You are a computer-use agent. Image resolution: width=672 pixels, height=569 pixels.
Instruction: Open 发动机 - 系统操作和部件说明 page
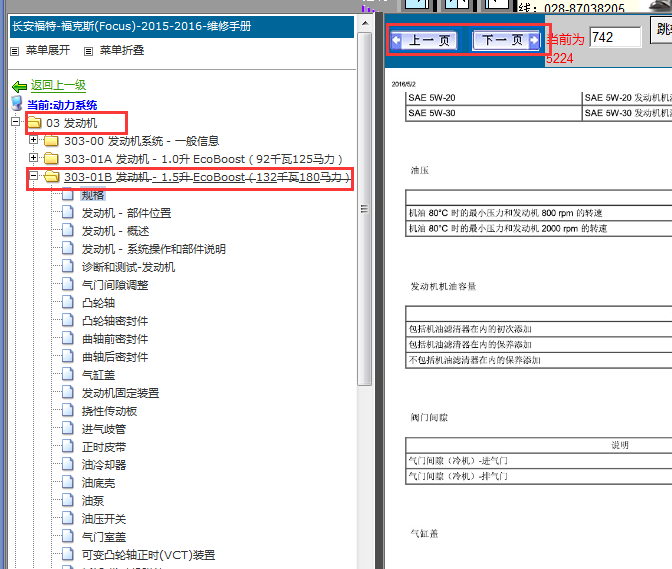tap(154, 249)
